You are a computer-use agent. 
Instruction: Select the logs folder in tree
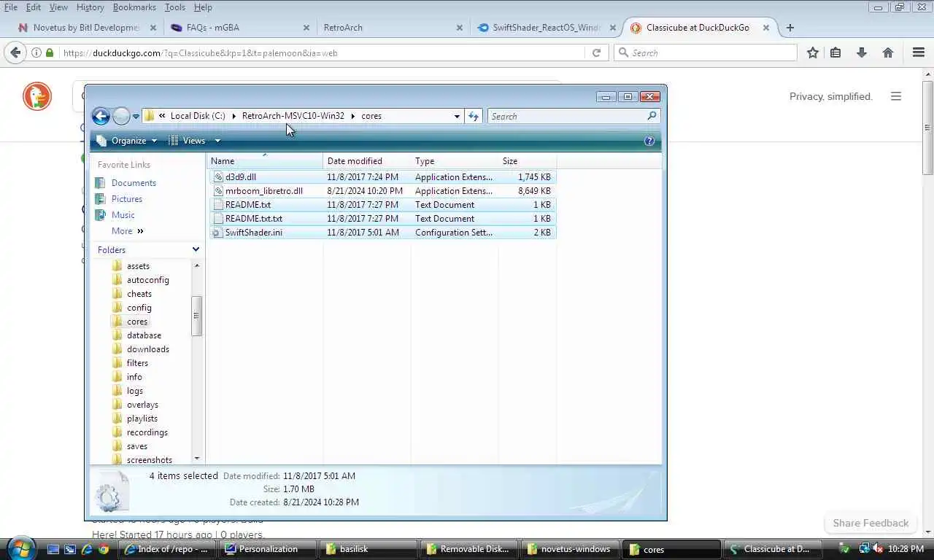point(135,391)
